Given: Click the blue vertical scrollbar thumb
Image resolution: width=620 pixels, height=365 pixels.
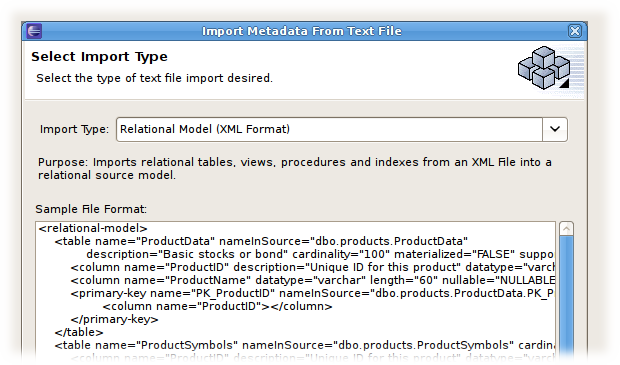Looking at the screenshot, I should tap(566, 299).
